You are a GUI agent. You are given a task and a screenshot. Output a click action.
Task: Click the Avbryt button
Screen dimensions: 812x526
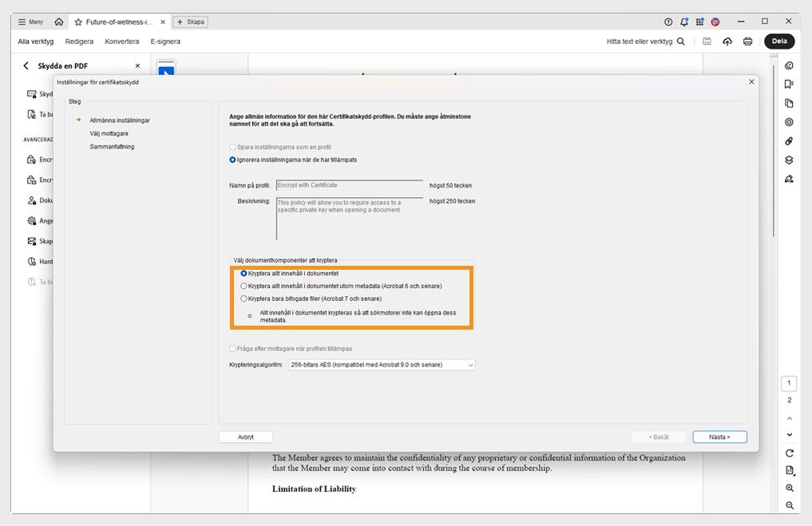(x=246, y=437)
